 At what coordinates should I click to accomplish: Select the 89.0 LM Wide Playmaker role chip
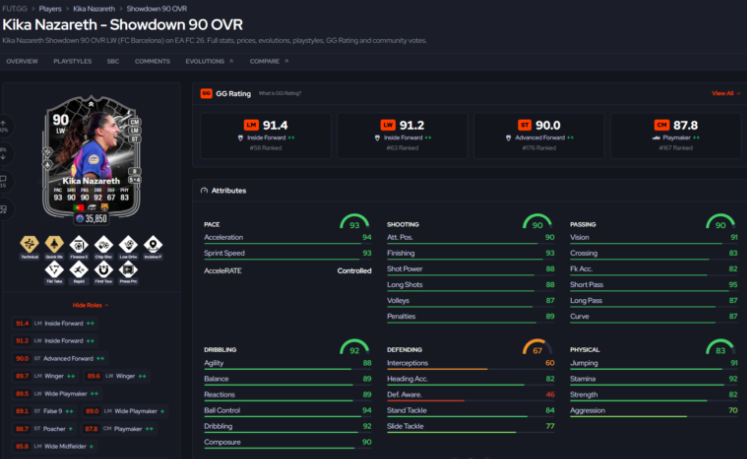tap(125, 411)
